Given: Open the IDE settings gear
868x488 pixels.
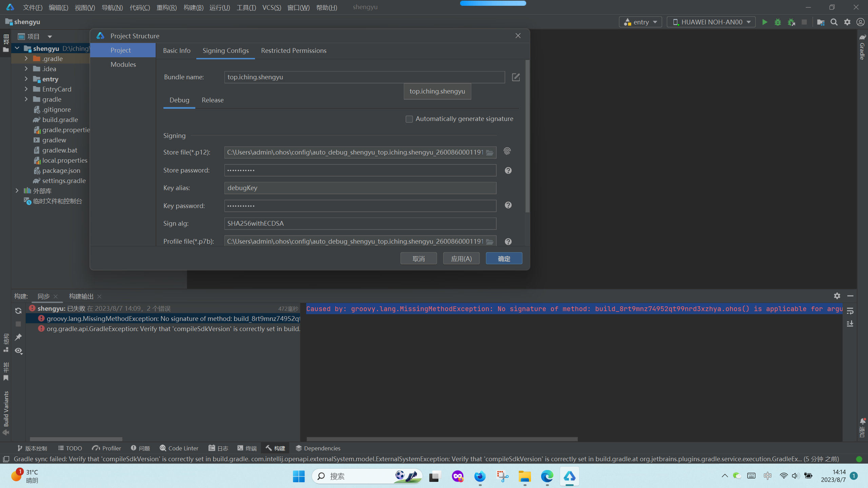Looking at the screenshot, I should (847, 22).
